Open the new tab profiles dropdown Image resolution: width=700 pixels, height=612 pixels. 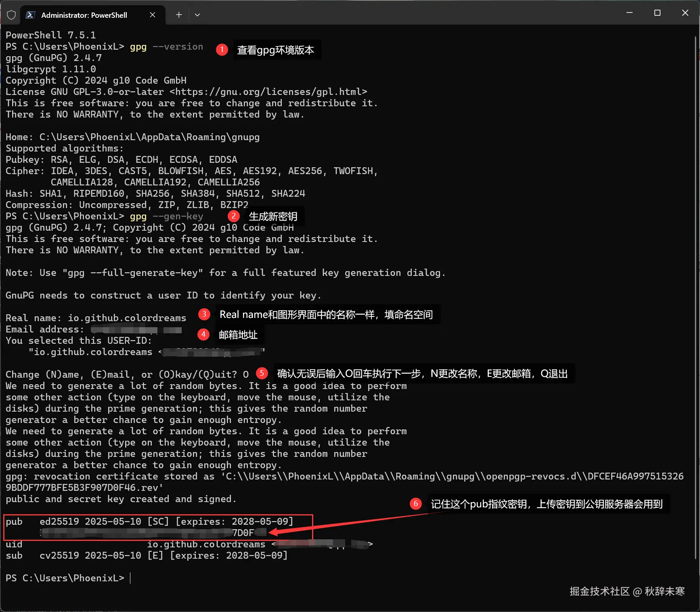click(197, 15)
